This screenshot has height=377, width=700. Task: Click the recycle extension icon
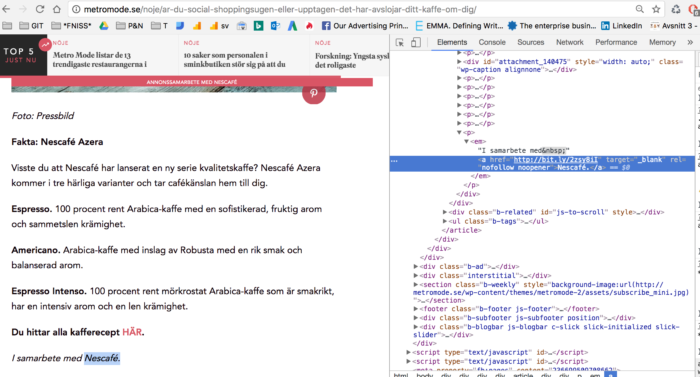coord(676,9)
